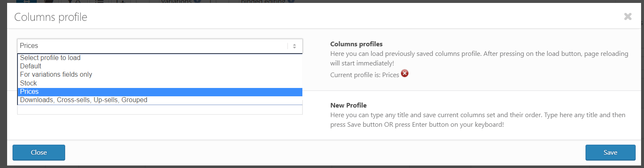This screenshot has height=168, width=644.
Task: Click the list icon in the dimmed top toolbar
Action: 99,1
